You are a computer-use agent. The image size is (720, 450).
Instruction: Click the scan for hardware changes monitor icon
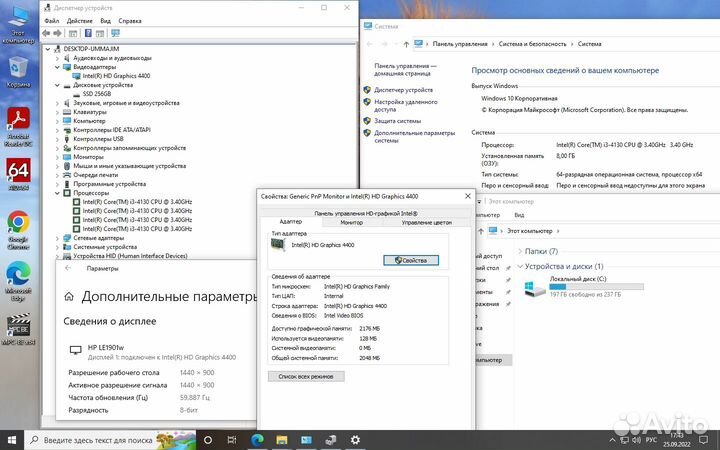click(x=115, y=33)
